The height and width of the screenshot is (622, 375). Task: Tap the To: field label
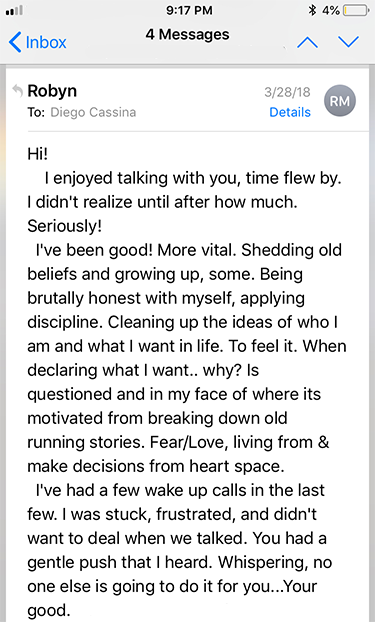(36, 112)
